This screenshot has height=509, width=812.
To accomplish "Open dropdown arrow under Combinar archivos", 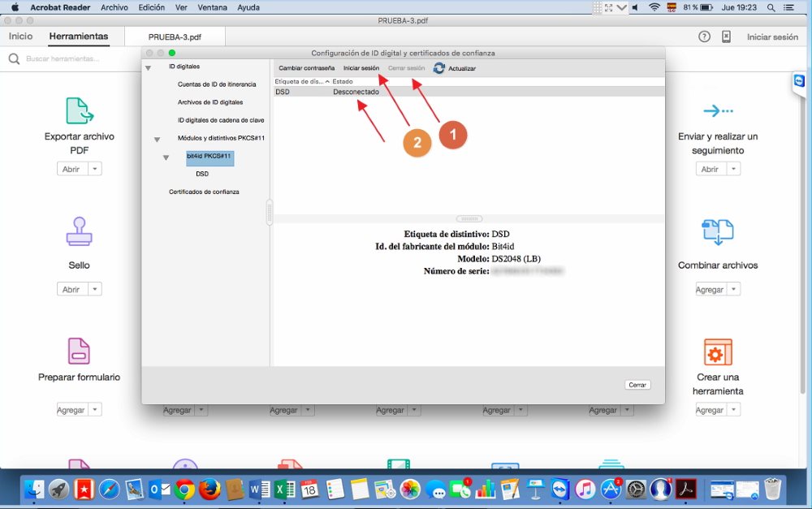I will coord(734,289).
